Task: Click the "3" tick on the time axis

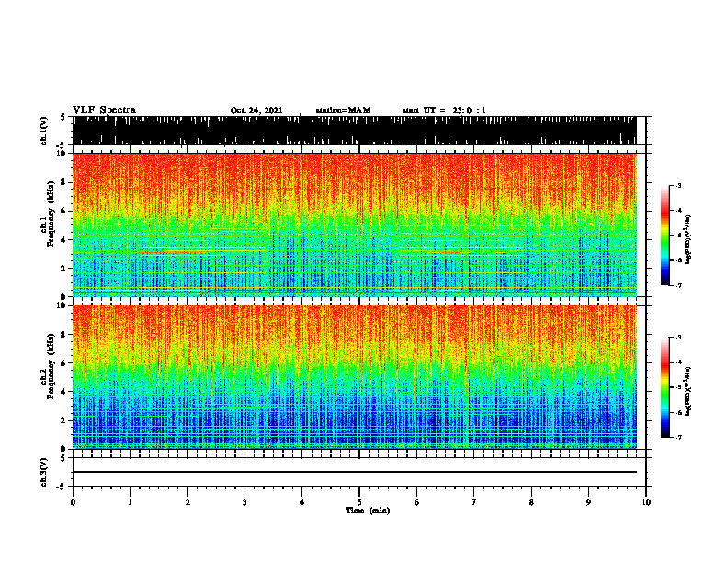Action: click(245, 502)
